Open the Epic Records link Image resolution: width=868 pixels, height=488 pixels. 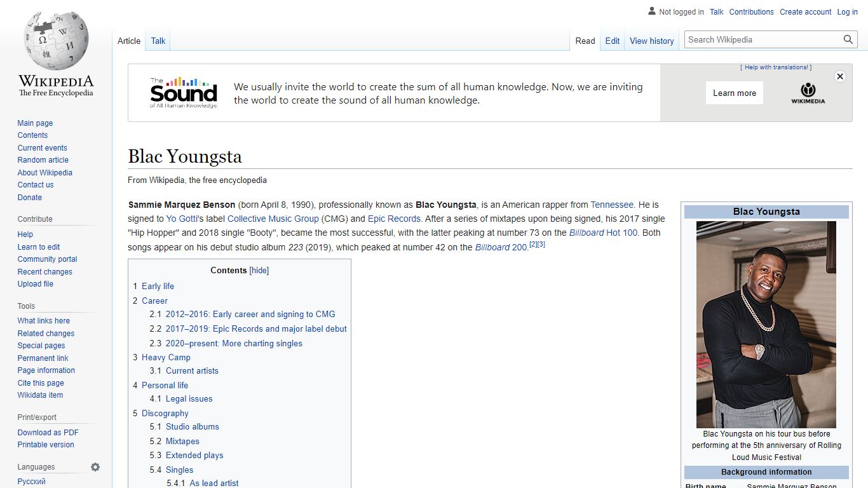coord(394,219)
